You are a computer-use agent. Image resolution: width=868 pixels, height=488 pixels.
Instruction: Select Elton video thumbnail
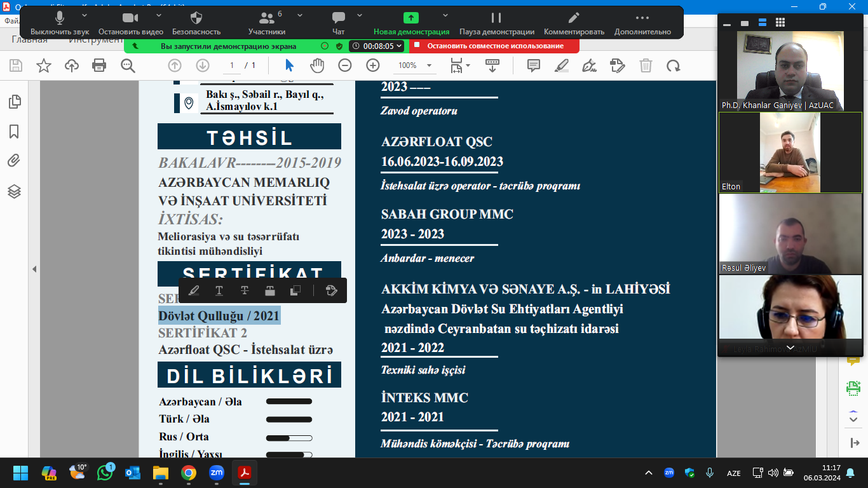tap(790, 152)
